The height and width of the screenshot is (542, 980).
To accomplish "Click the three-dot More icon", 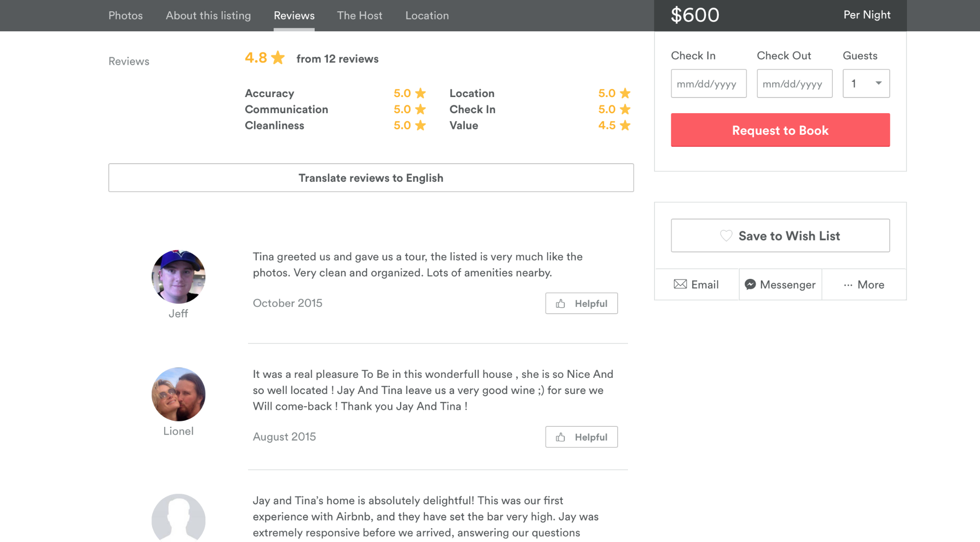I will click(848, 285).
